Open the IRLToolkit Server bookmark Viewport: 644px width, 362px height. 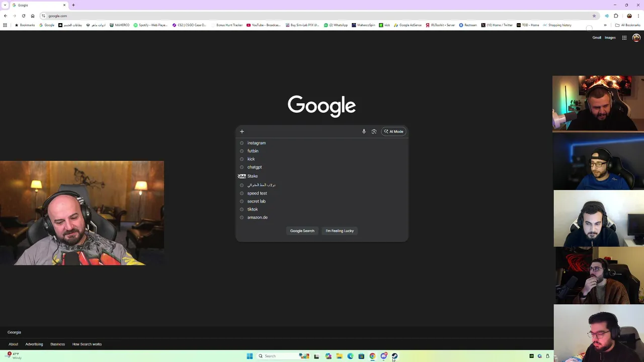(440, 25)
